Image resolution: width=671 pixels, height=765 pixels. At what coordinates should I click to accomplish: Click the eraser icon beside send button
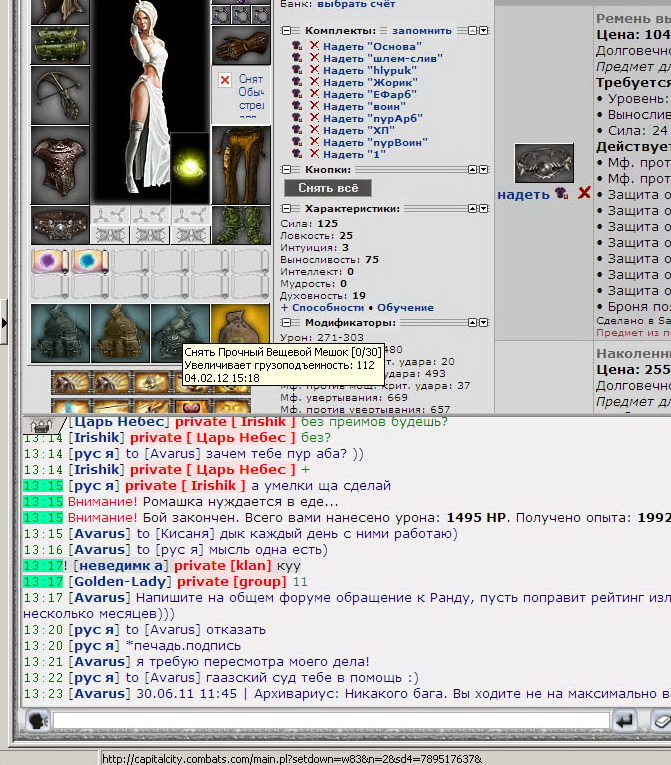661,721
